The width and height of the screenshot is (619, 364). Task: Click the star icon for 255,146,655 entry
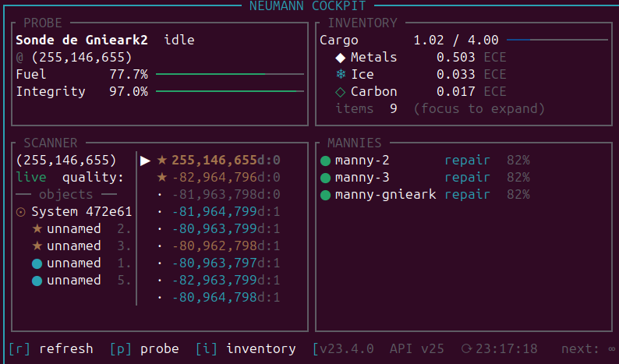coord(162,160)
